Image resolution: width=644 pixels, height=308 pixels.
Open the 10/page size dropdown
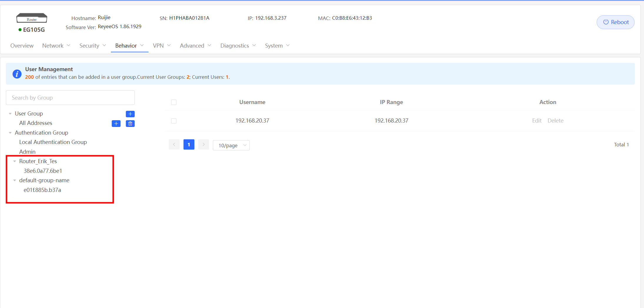click(231, 145)
